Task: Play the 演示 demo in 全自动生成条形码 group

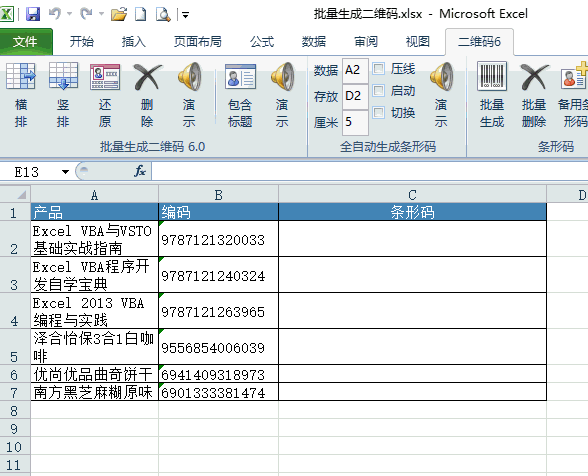Action: [441, 77]
